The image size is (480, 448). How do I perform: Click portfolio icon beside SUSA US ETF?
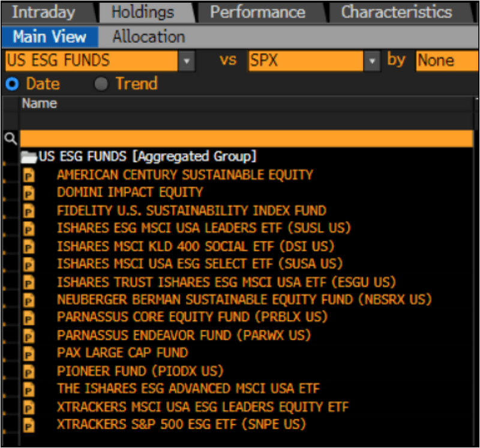(x=28, y=265)
